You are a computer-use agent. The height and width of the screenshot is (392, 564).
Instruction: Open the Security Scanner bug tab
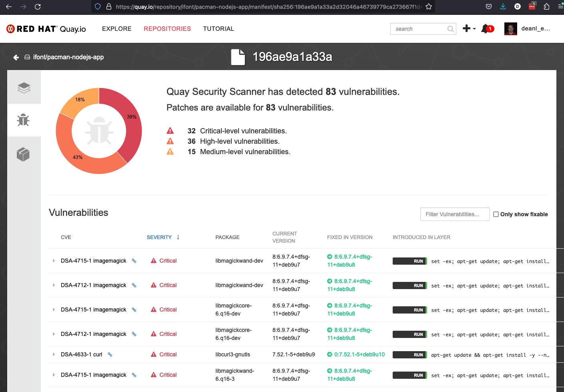click(x=24, y=120)
